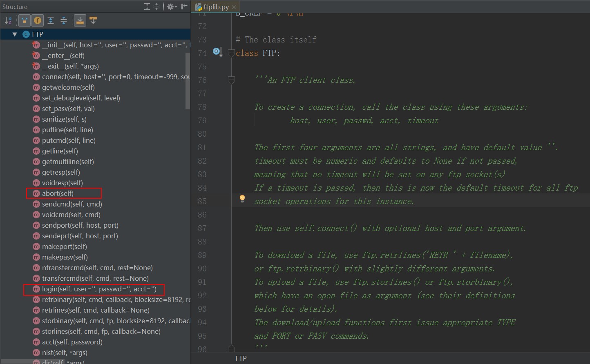Select login(self, user='', passwd='', acct='') method
Viewport: 590px width, 364px height.
pyautogui.click(x=99, y=289)
